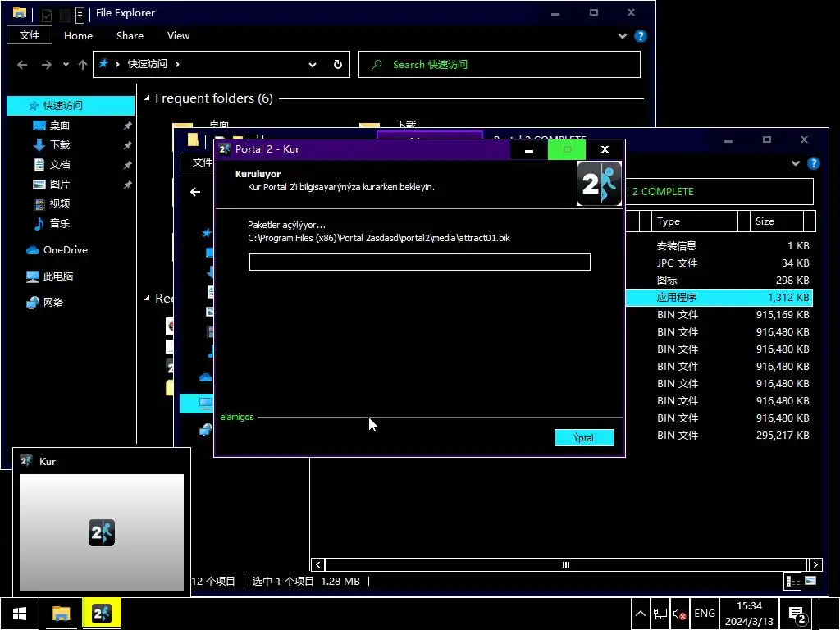
Task: Unpin 下载 via its pin icon
Action: 127,145
